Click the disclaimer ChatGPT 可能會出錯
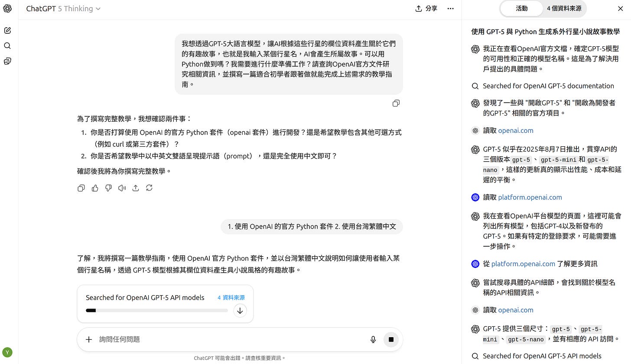This screenshot has width=631, height=364. tap(240, 358)
